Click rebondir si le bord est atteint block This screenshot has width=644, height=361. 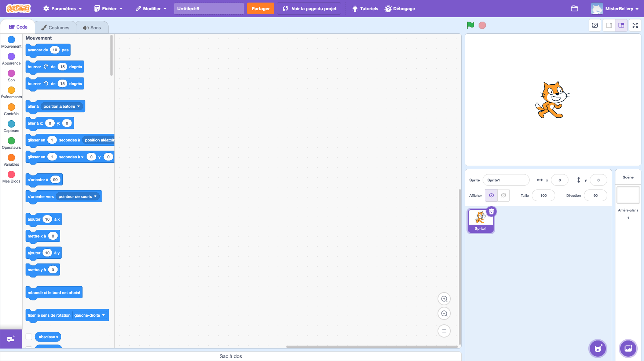coord(54,292)
